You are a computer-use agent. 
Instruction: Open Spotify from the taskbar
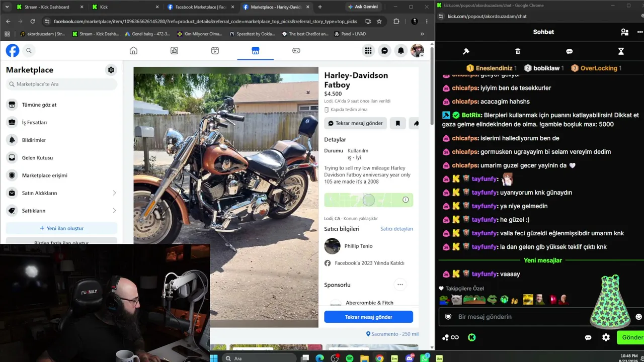(350, 358)
